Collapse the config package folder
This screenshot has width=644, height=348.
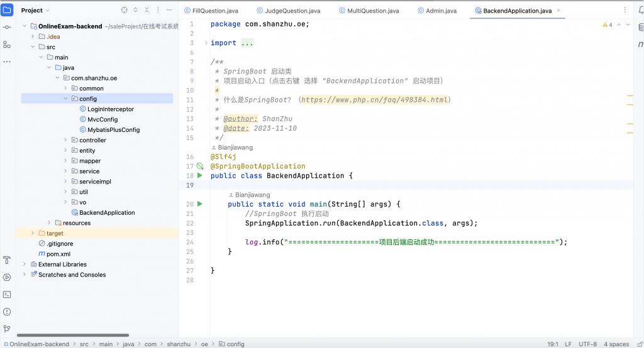(66, 99)
